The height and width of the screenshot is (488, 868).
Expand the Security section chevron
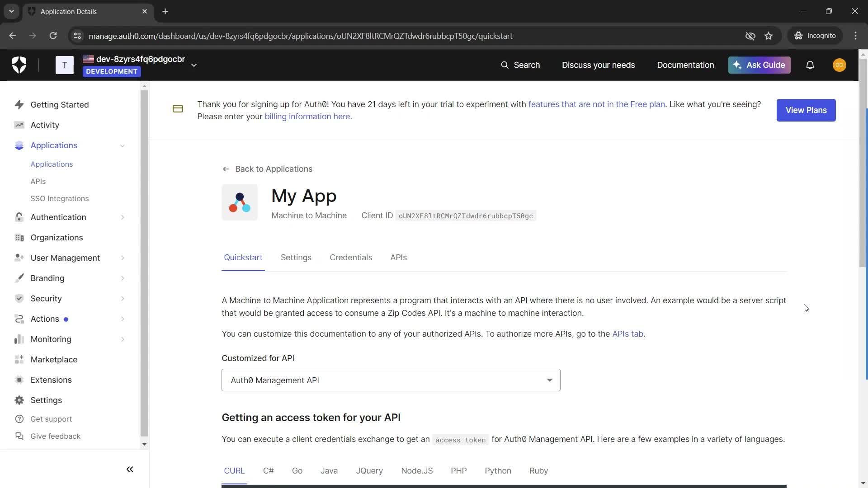coord(123,299)
